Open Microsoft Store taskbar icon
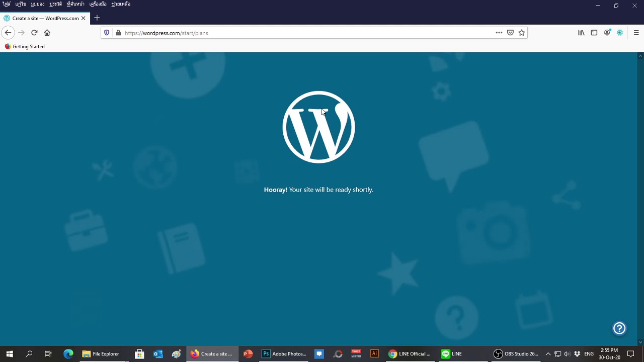This screenshot has height=362, width=644. (139, 354)
